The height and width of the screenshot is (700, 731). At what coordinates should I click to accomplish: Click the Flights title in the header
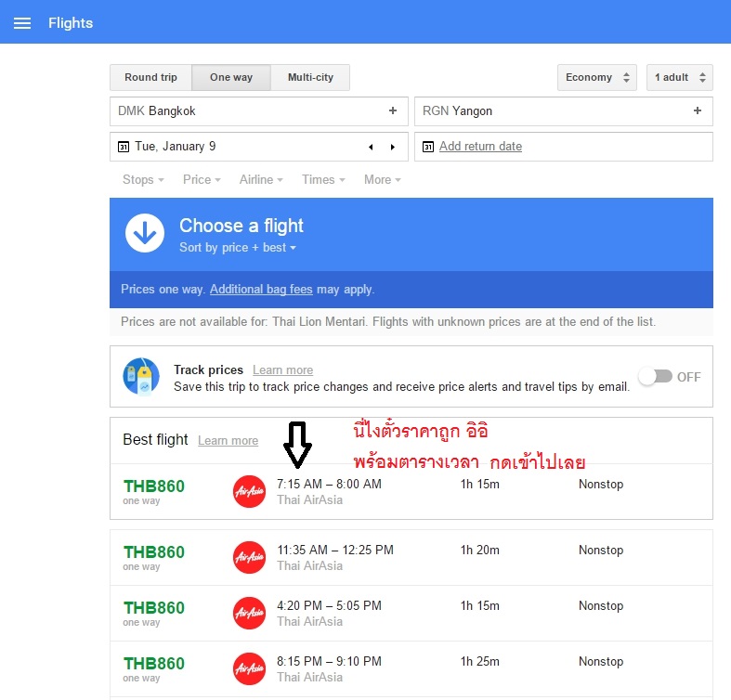click(71, 23)
